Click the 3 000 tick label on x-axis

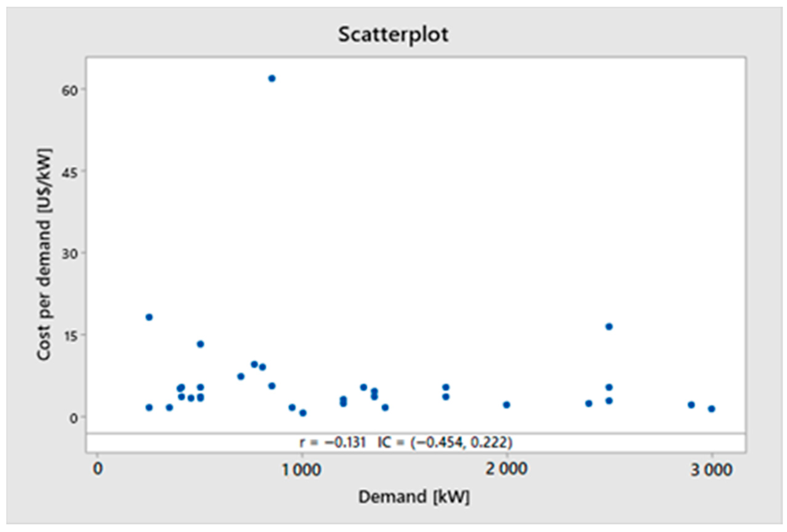[x=711, y=470]
